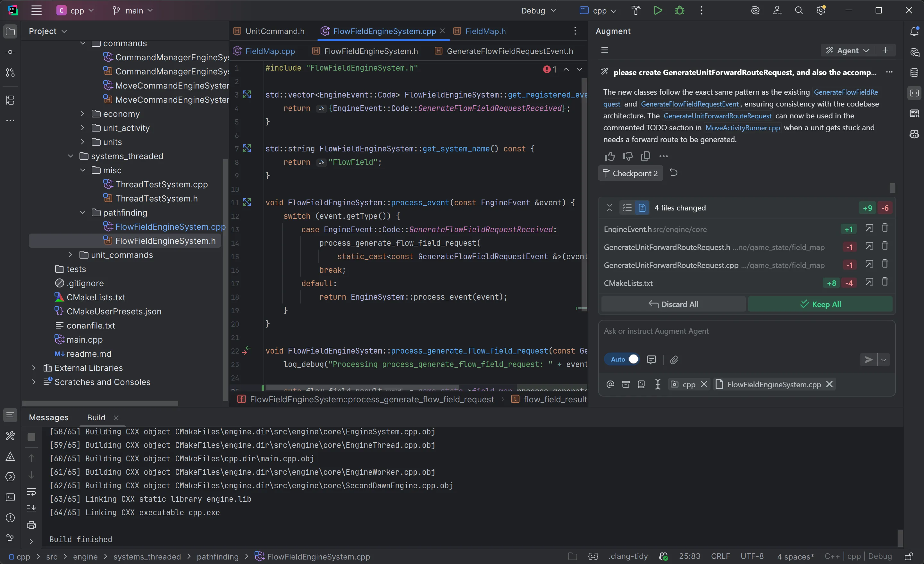Click print icon in Messages panel
Image resolution: width=924 pixels, height=564 pixels.
[x=31, y=525]
